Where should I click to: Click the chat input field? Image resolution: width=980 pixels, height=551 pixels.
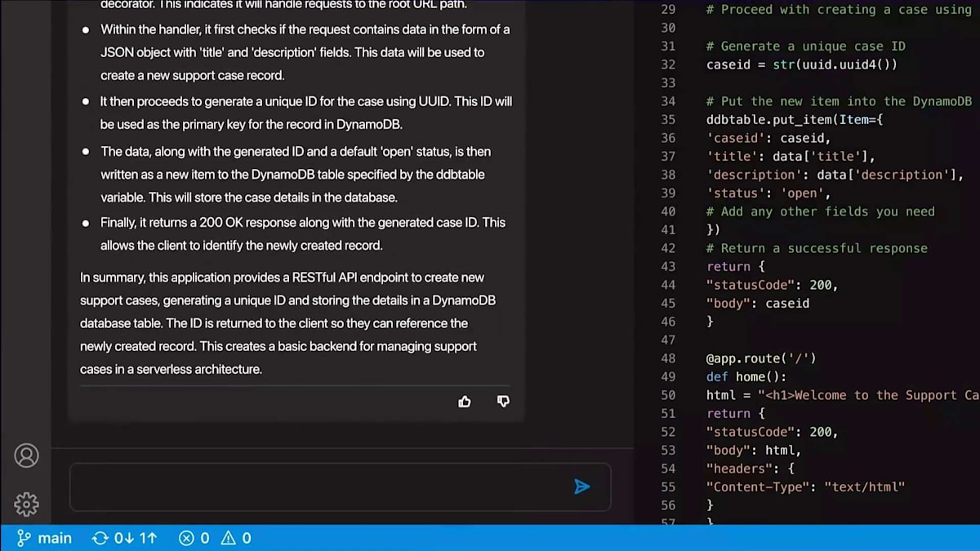click(340, 487)
